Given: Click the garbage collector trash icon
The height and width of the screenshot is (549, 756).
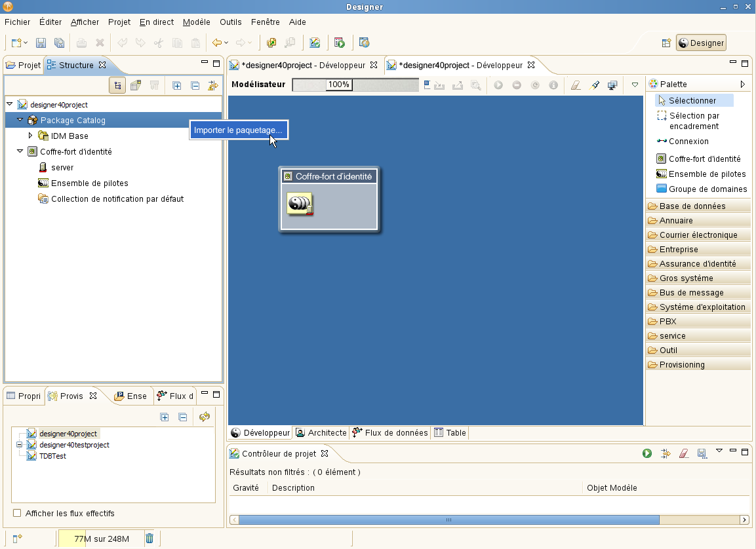Looking at the screenshot, I should click(149, 539).
